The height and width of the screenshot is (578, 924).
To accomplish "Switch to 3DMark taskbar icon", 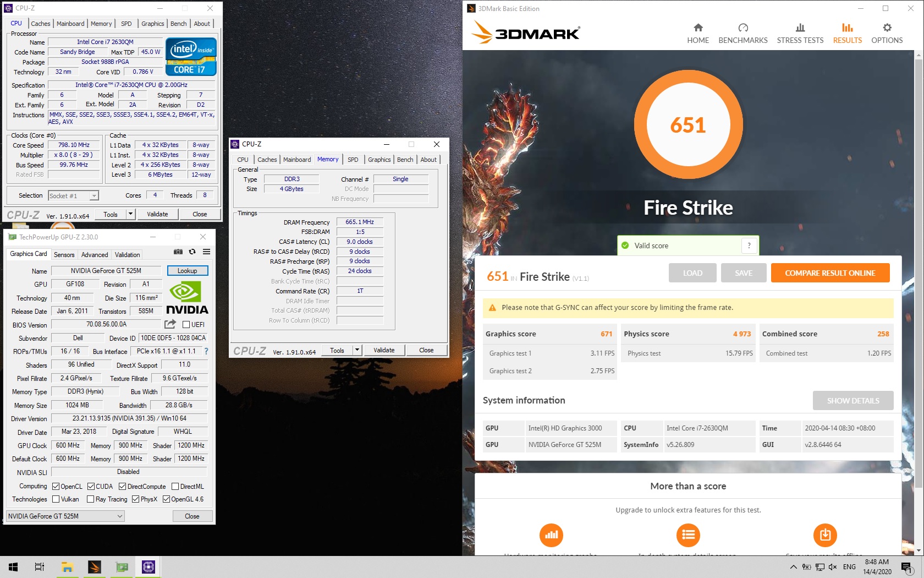I will tap(95, 567).
